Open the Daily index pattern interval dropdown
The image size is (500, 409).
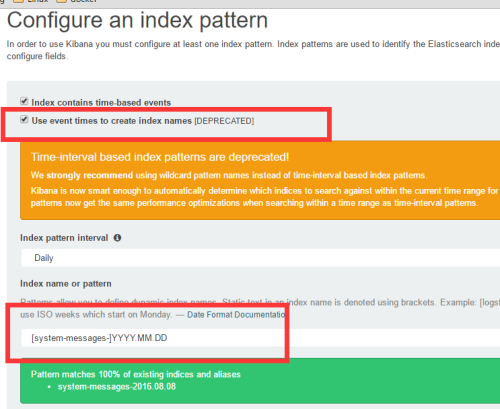260,258
